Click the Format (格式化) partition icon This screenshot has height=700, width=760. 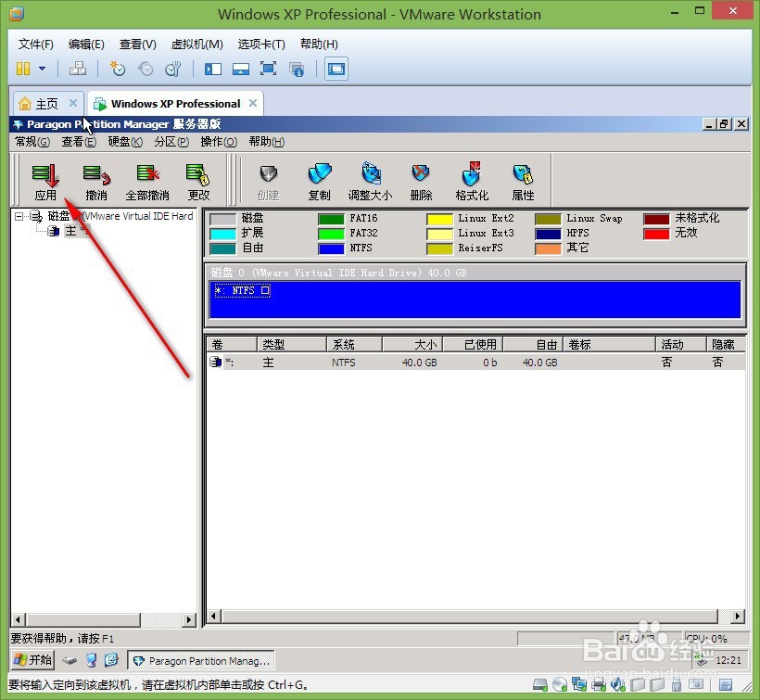tap(472, 183)
